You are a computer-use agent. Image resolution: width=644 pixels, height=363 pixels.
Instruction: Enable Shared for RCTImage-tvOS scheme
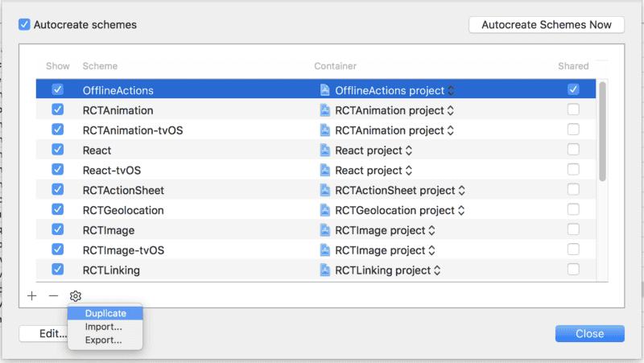573,250
